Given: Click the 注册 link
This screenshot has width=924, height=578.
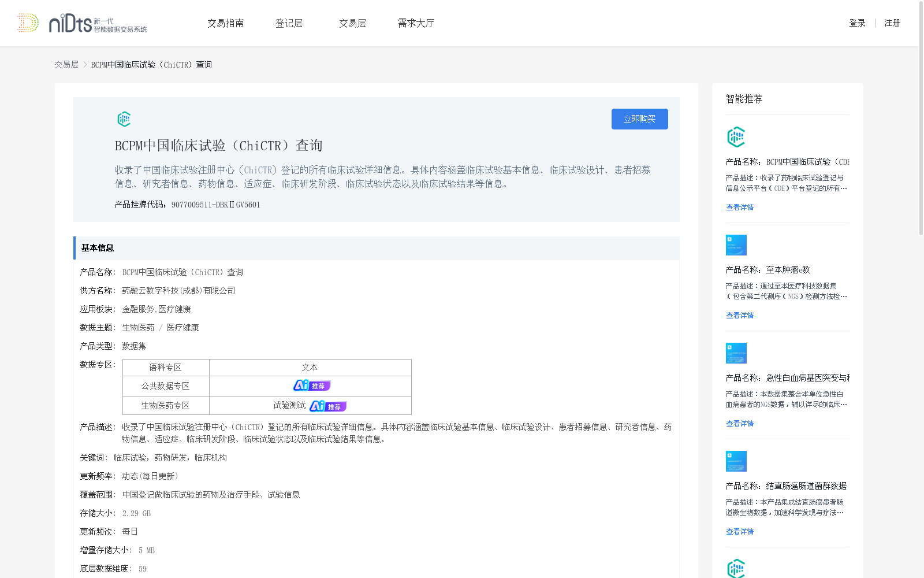Looking at the screenshot, I should pos(892,23).
